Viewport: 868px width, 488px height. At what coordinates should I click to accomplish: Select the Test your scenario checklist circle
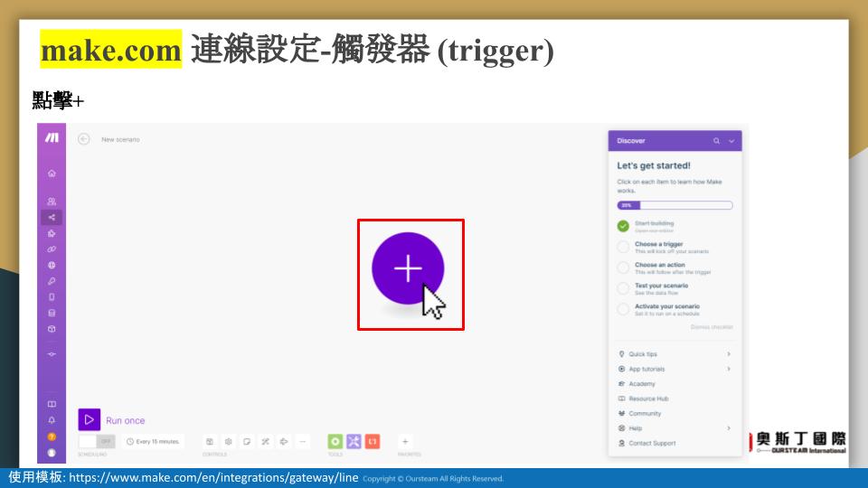(623, 288)
